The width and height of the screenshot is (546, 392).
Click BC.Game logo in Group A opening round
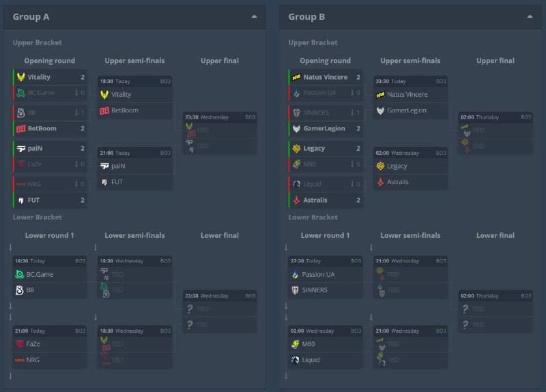[21, 93]
